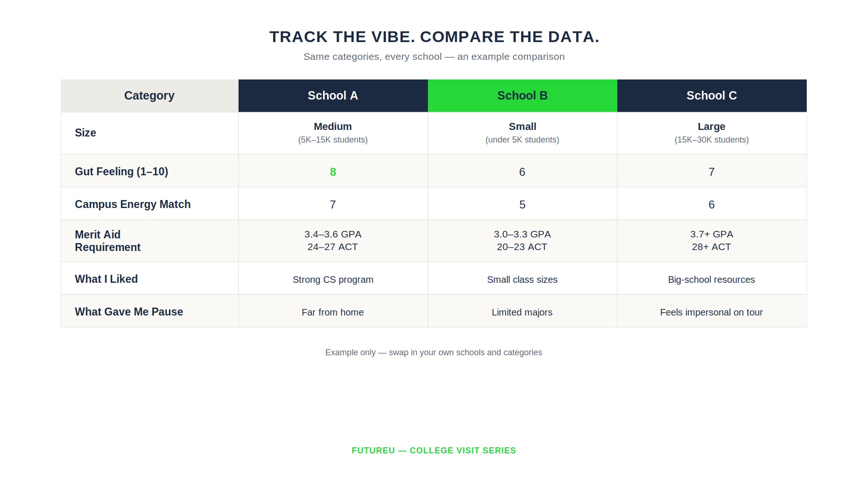Viewport: 868px width, 488px height.
Task: Click the Category header cell
Action: point(150,96)
